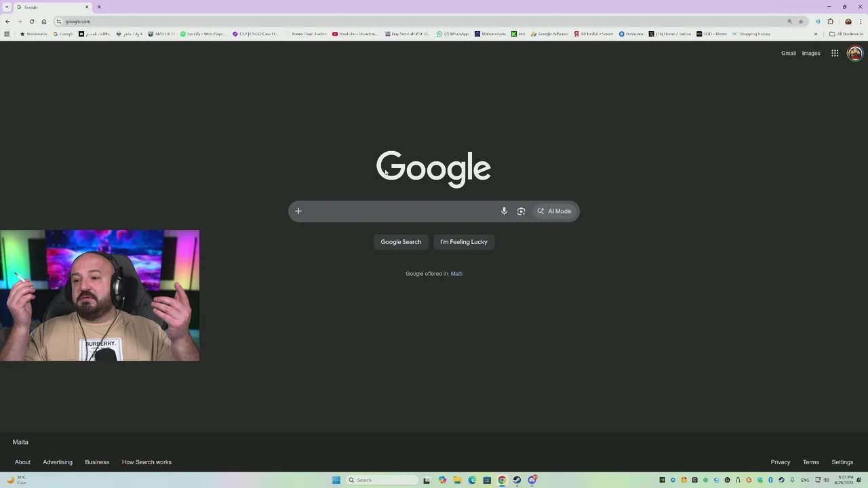
Task: Switch Google language to Malti
Action: pos(456,274)
